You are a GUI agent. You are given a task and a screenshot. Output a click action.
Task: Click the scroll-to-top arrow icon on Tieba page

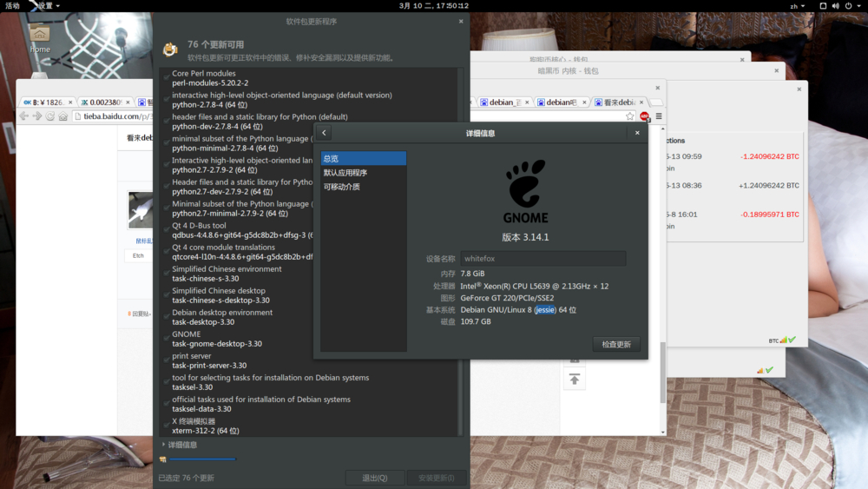(574, 380)
